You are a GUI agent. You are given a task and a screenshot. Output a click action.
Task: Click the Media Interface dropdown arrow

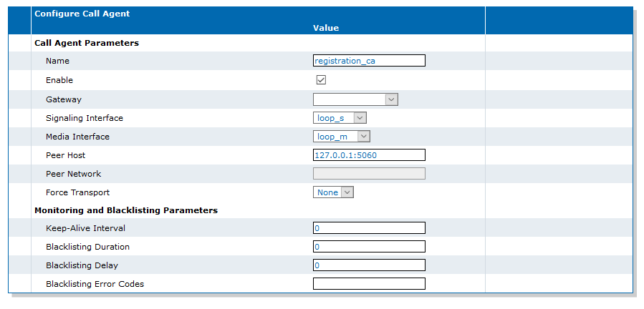pyautogui.click(x=364, y=137)
